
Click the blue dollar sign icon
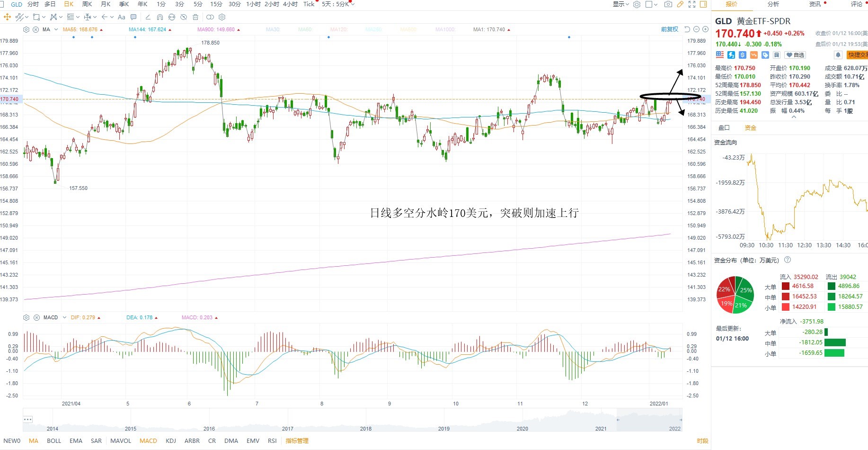click(743, 55)
